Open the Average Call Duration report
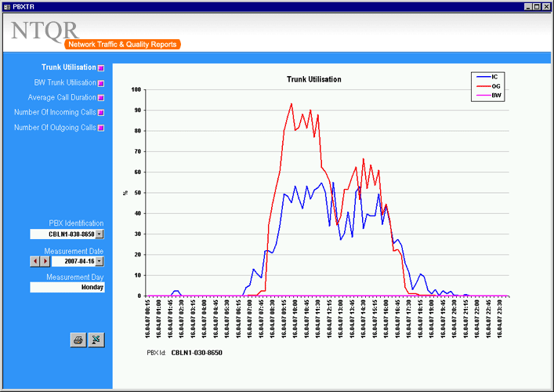 [62, 97]
